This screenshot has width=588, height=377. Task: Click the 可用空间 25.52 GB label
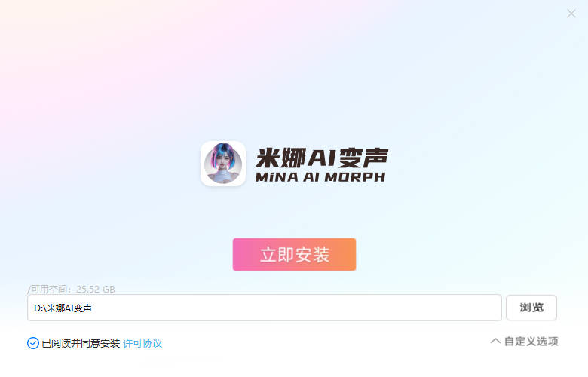point(72,290)
